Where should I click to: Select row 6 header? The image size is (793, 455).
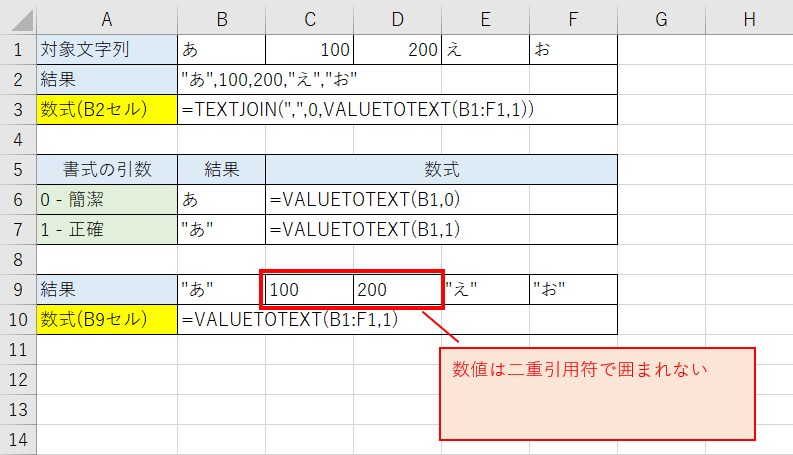pyautogui.click(x=18, y=199)
